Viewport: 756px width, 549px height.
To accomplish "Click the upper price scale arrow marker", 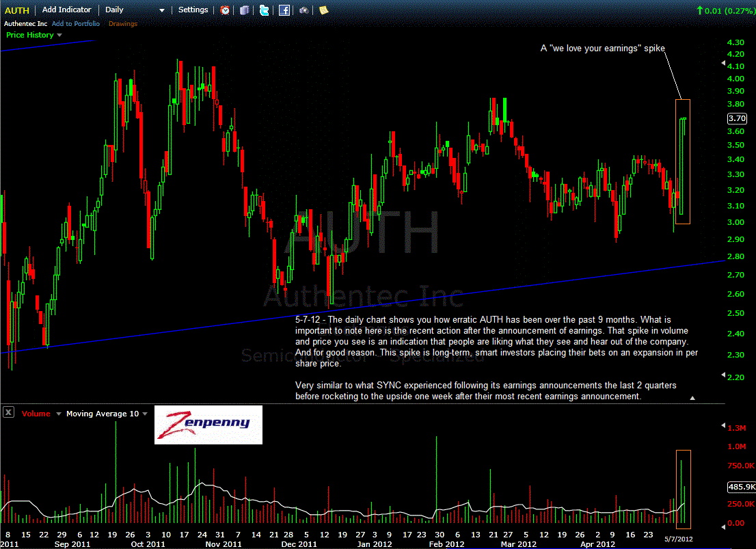I will click(x=723, y=63).
